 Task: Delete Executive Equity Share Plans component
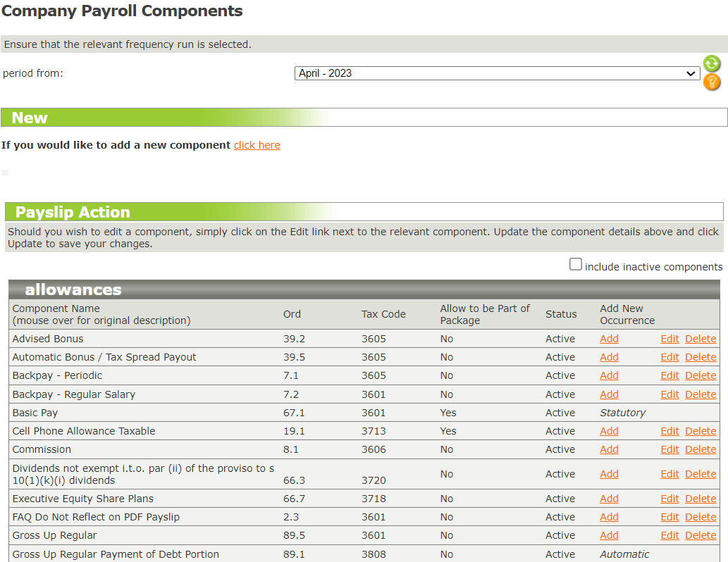700,499
